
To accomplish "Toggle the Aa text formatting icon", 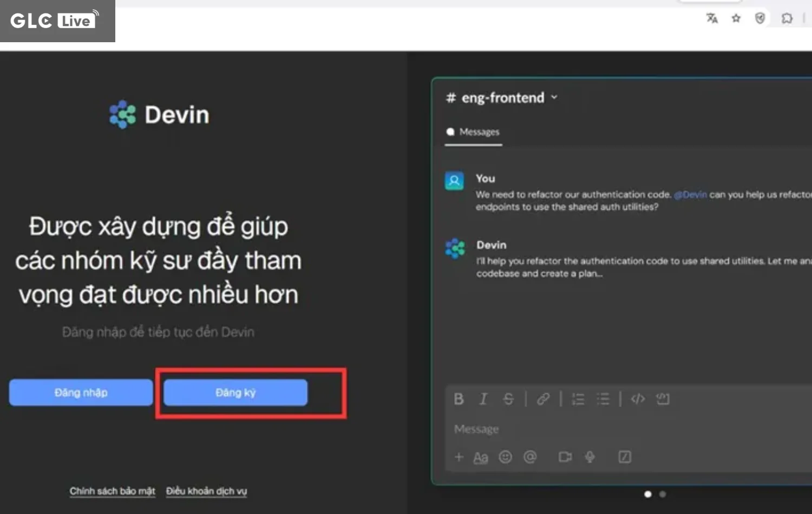I will 480,457.
